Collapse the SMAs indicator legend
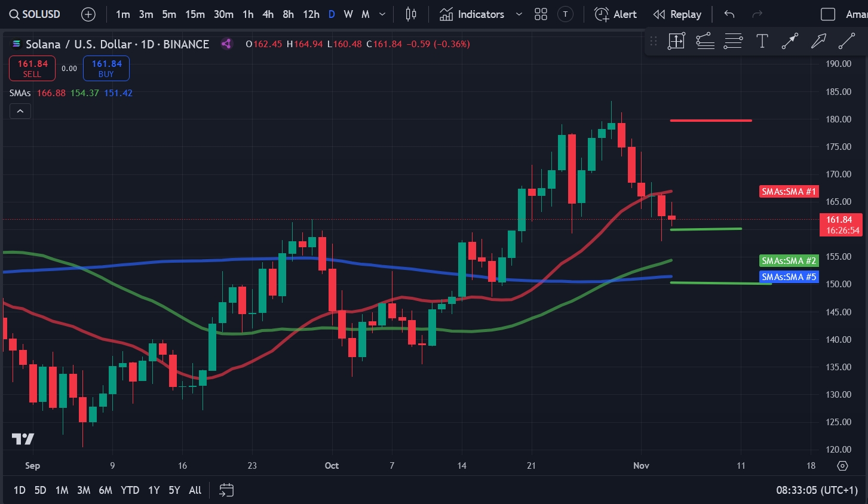The height and width of the screenshot is (504, 868). pyautogui.click(x=20, y=111)
